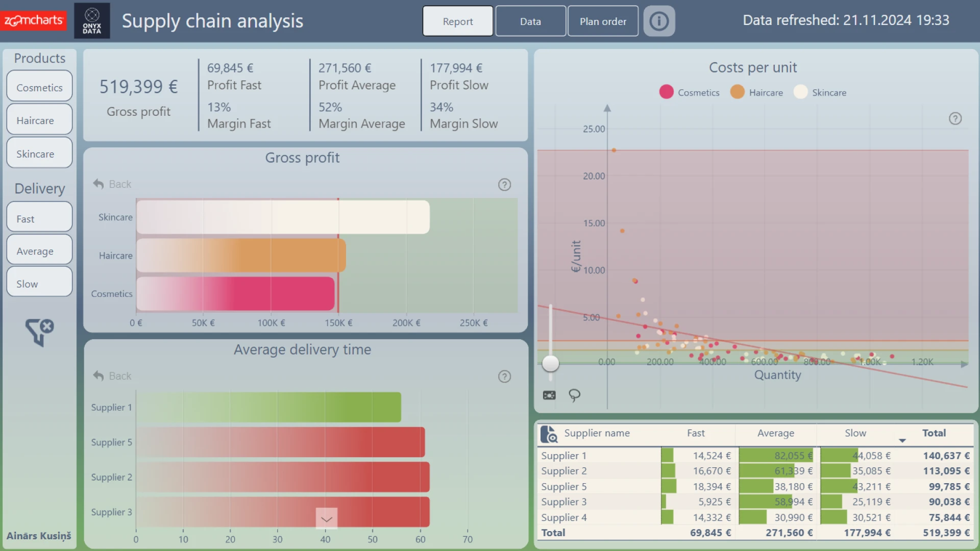Sort table by Average column header
The image size is (980, 551).
coord(776,433)
